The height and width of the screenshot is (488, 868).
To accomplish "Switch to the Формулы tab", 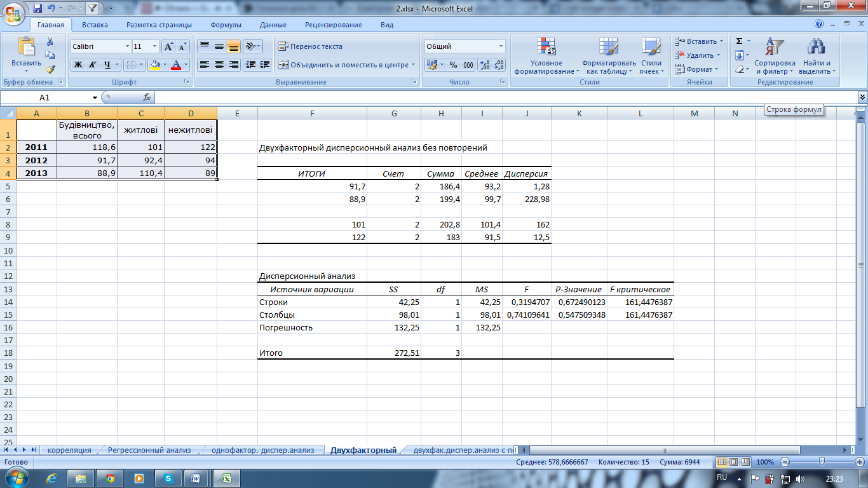I will click(226, 25).
